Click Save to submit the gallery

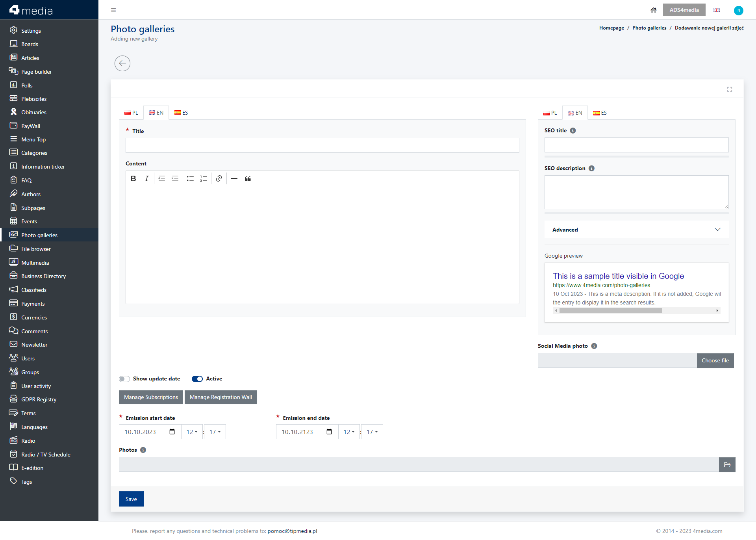tap(132, 499)
